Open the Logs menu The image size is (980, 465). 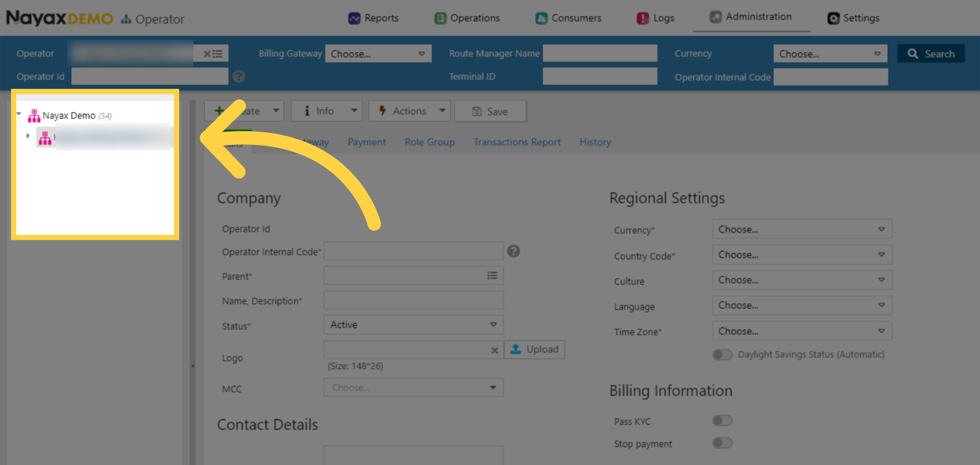[x=655, y=18]
